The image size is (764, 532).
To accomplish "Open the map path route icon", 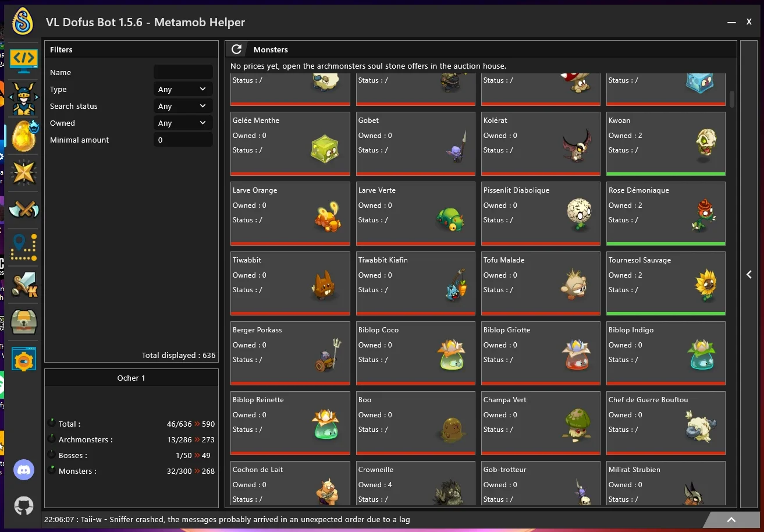I will (x=24, y=247).
